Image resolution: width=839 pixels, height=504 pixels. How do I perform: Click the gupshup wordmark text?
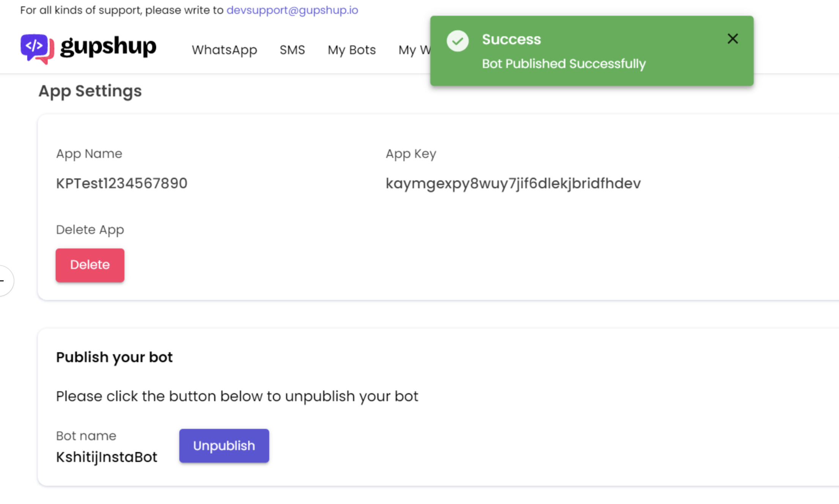(108, 47)
